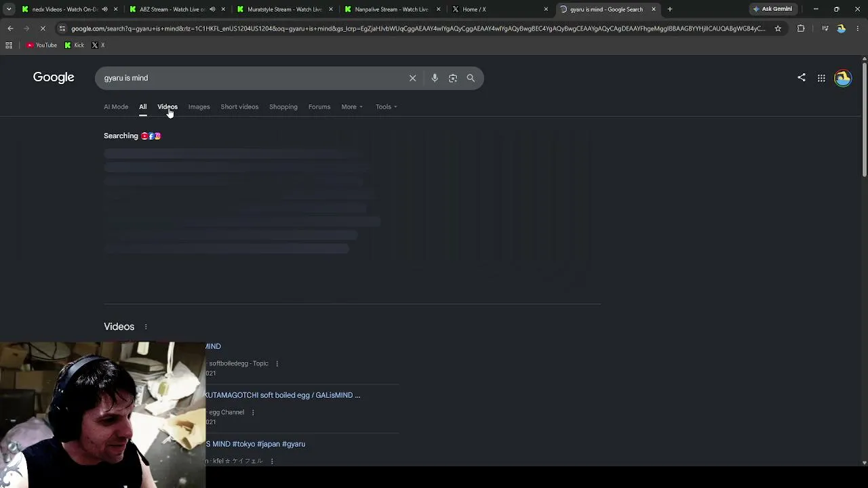Image resolution: width=868 pixels, height=488 pixels.
Task: Open options for egg Channel result
Action: pyautogui.click(x=253, y=412)
